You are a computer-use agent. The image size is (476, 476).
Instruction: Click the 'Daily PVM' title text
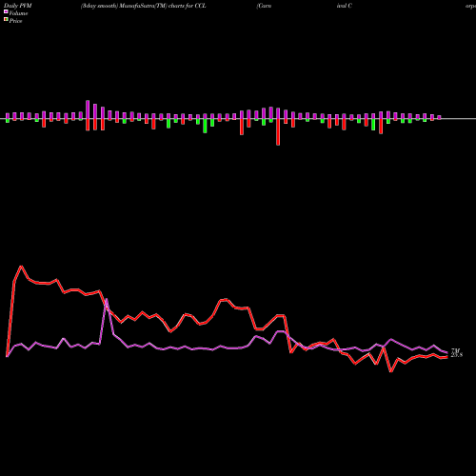18,6
